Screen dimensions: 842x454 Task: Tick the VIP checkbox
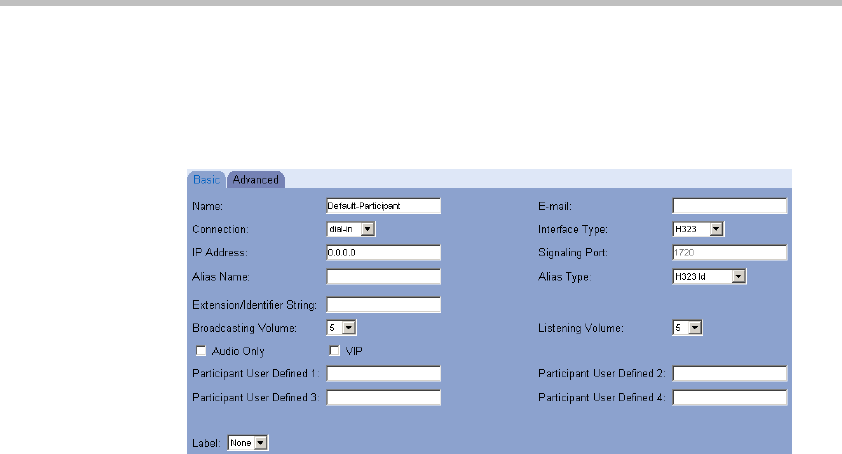334,351
